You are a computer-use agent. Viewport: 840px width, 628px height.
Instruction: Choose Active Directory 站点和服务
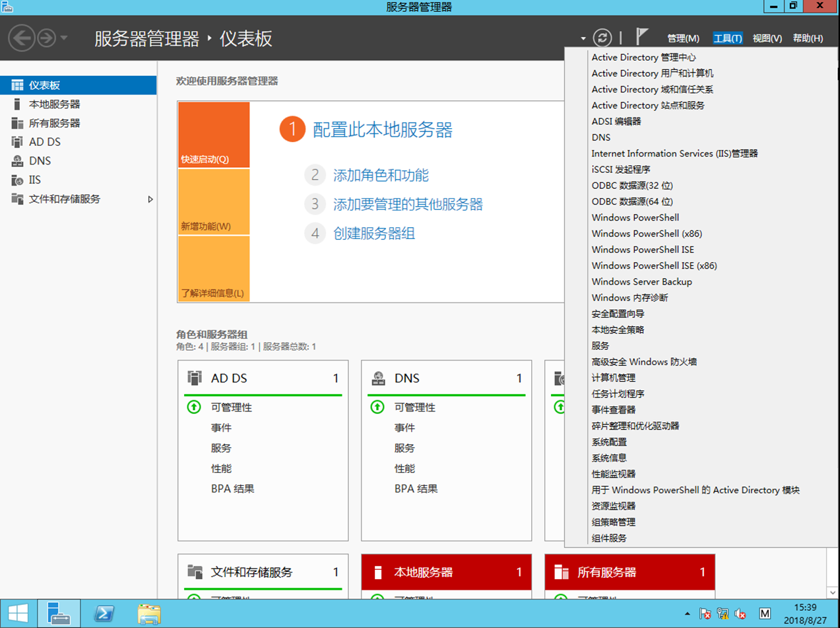[x=648, y=105]
